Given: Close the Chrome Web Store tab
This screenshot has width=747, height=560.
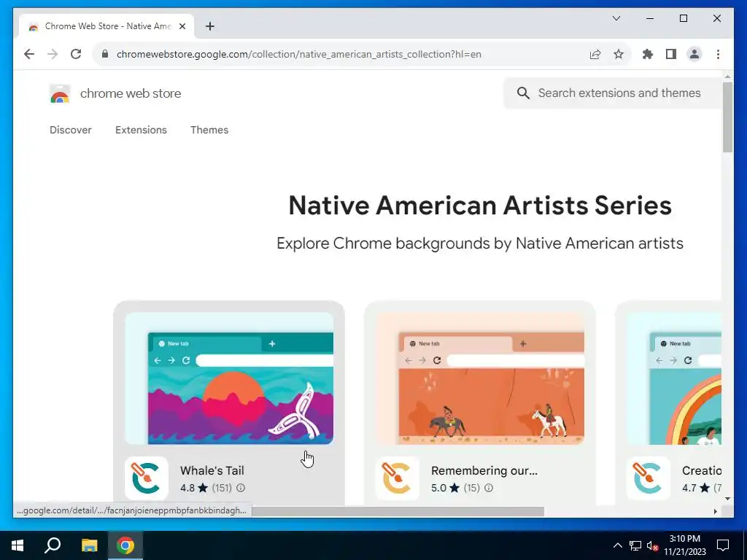Looking at the screenshot, I should (x=182, y=26).
